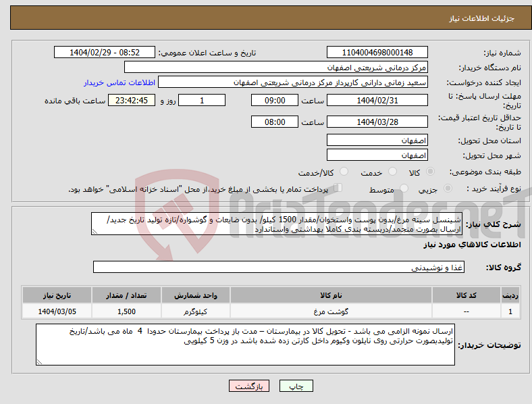Viewport: 532px width, 404px height.
Task: Click the price validity time 08:00
Action: click(275, 122)
